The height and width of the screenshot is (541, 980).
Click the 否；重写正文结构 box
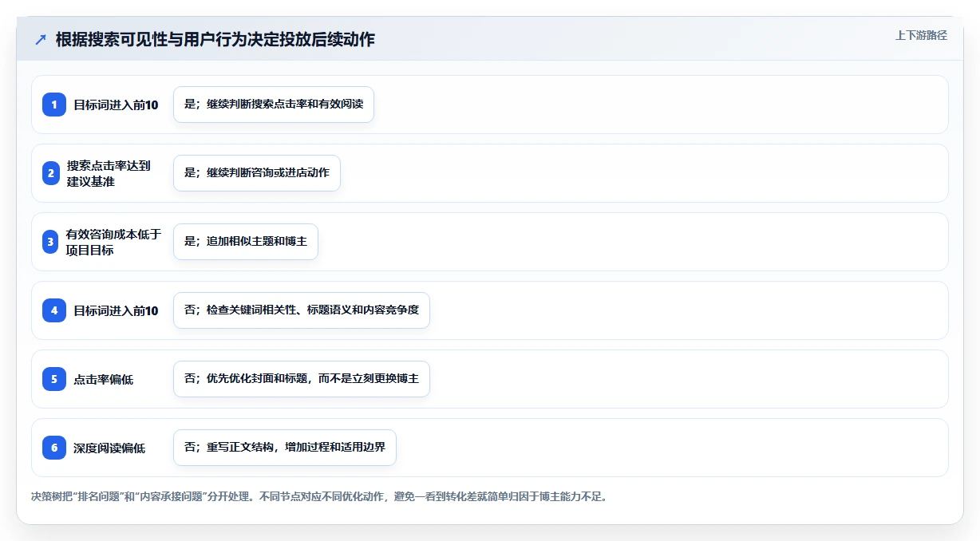point(285,448)
